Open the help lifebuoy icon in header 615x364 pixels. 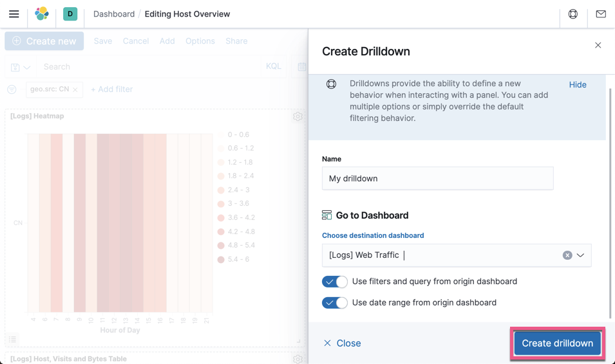(573, 14)
